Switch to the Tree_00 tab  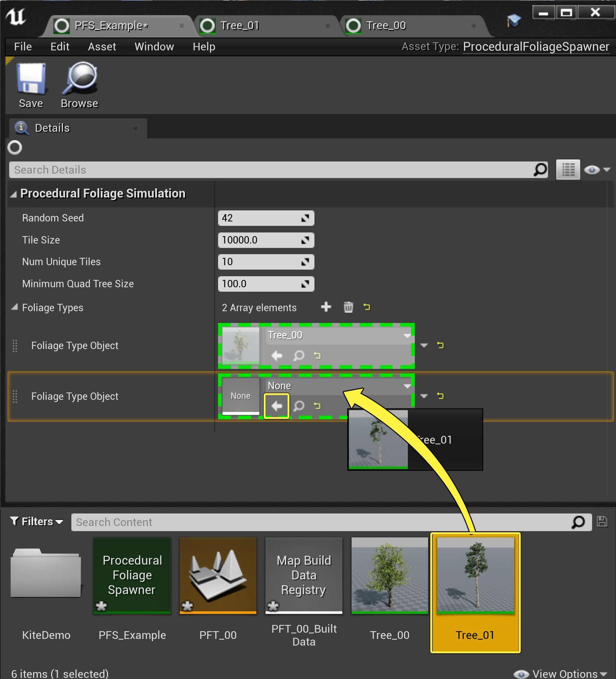[x=385, y=26]
